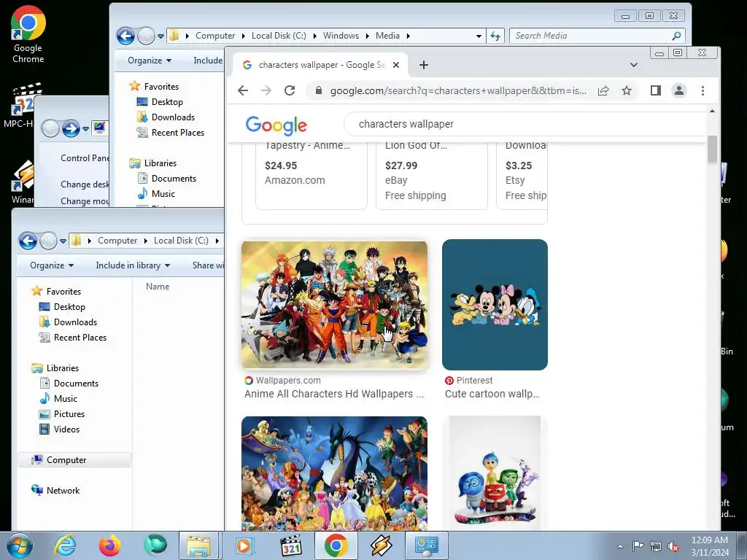Click the characters wallpaper search field

point(524,124)
